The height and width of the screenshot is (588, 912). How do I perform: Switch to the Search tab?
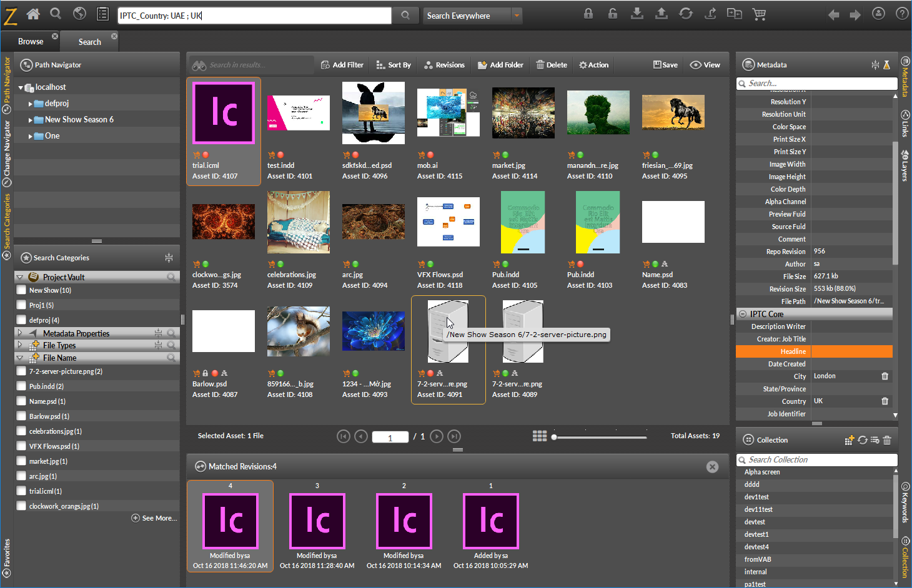(x=89, y=42)
